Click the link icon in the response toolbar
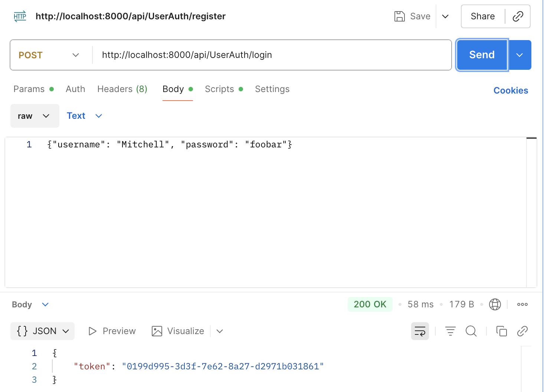 coord(522,331)
